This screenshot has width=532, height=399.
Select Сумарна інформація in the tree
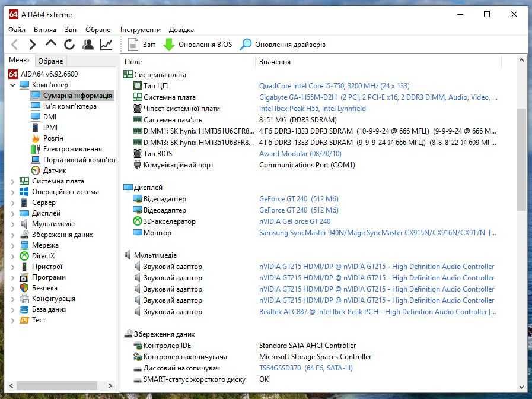point(72,96)
